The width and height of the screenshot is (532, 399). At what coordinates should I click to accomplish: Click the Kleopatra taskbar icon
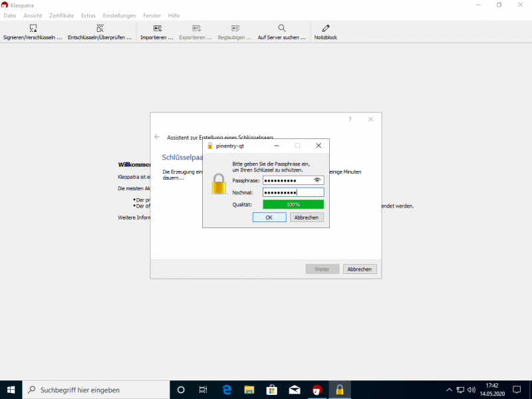[x=317, y=390]
